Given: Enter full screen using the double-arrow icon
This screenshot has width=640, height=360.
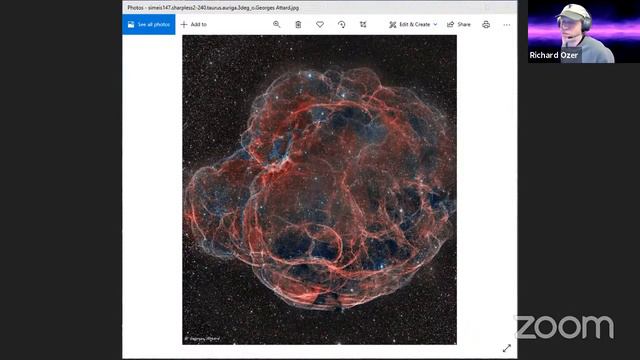Looking at the screenshot, I should (507, 348).
